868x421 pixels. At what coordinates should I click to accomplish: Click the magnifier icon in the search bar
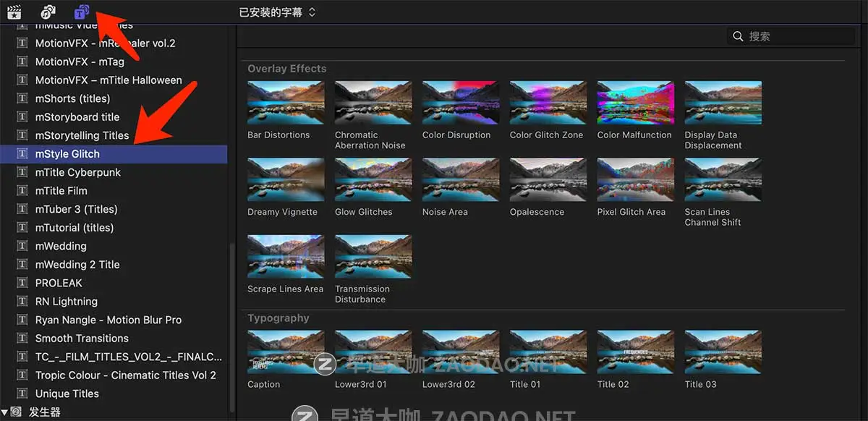click(x=738, y=35)
